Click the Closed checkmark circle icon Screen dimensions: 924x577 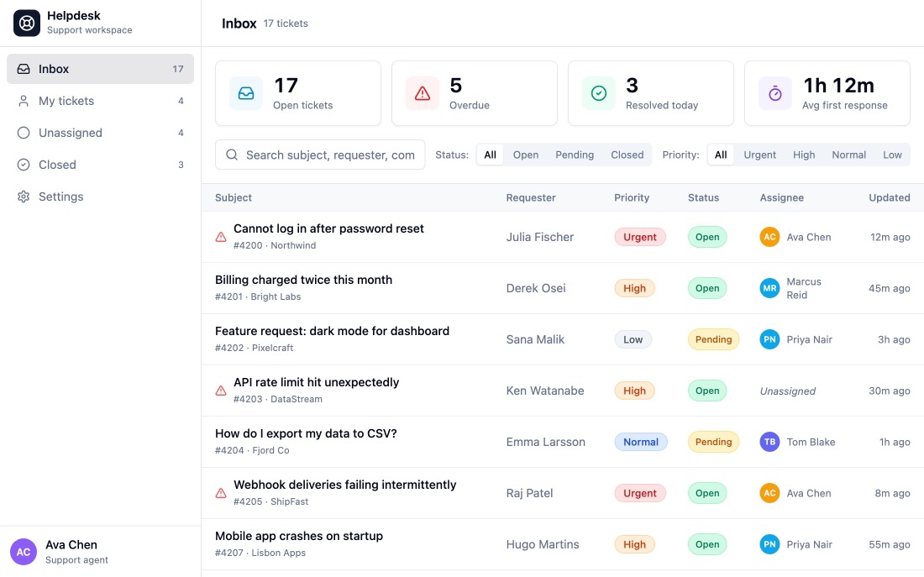click(24, 165)
